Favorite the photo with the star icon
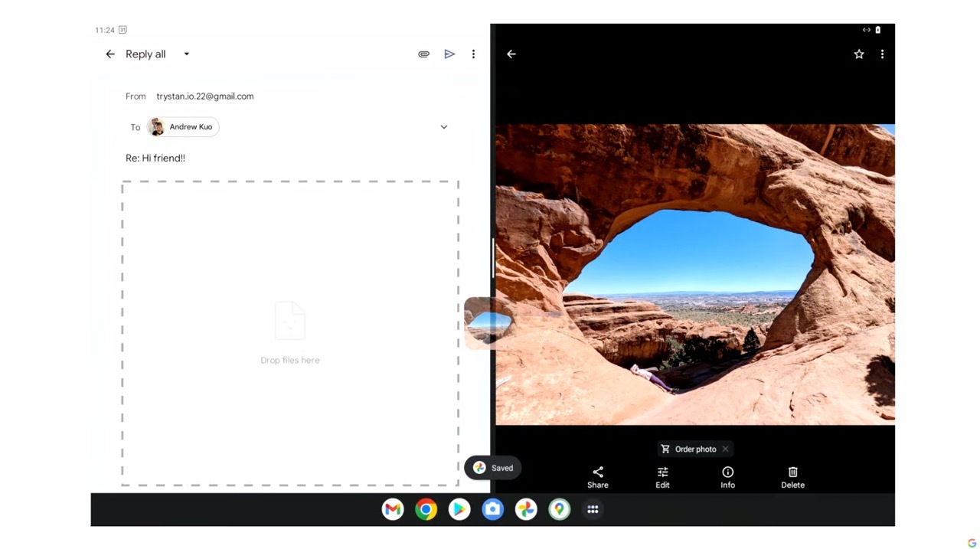Screen dimensions: 980x549 point(859,54)
